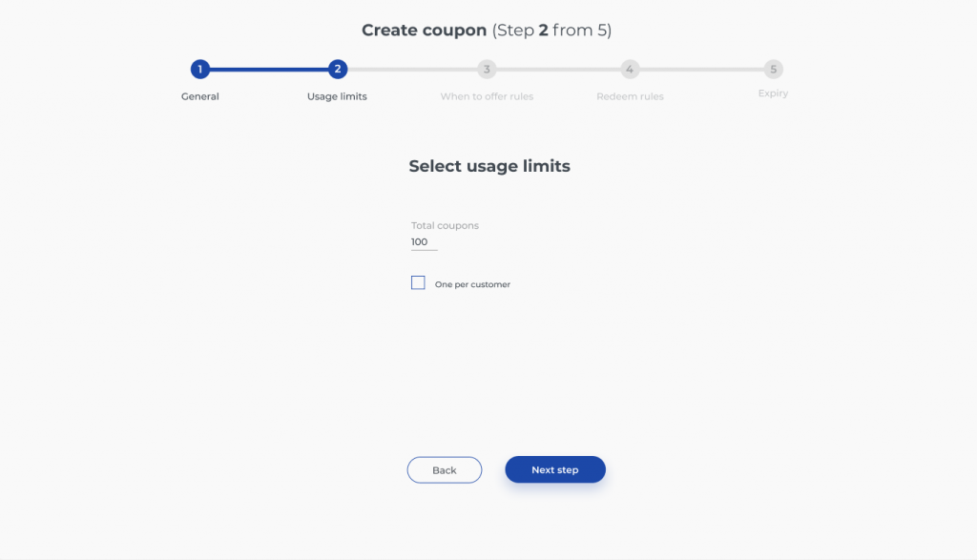Go to the Expiry step label
977x560 pixels.
773,93
